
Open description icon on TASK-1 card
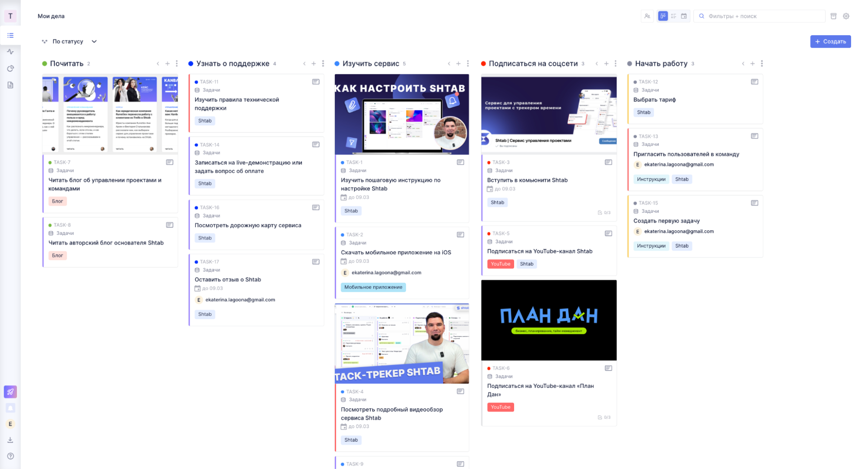click(460, 162)
